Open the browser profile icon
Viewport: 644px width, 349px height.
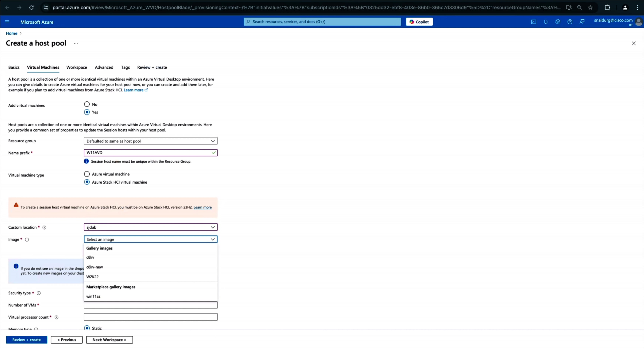[x=625, y=8]
